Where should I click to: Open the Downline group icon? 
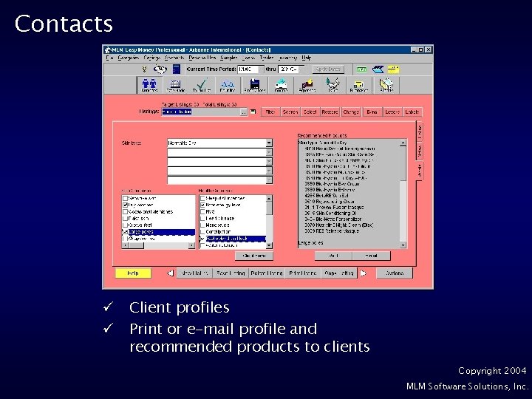coord(228,85)
